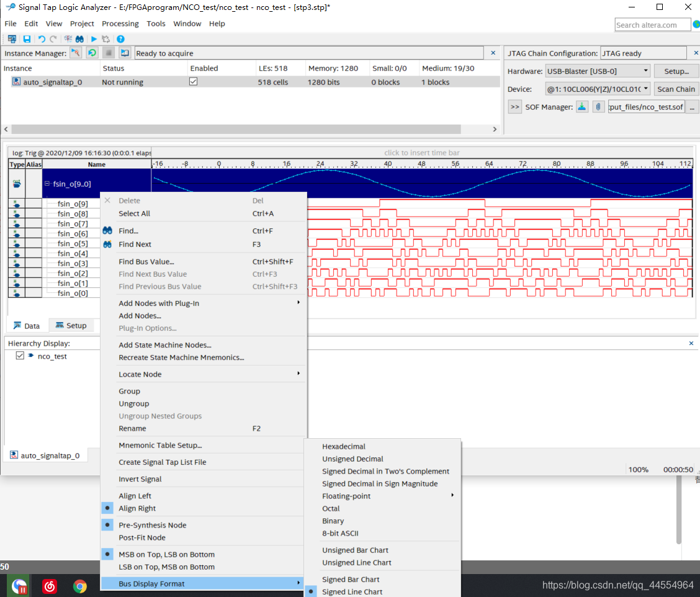This screenshot has width=700, height=597.
Task: Open the File menu
Action: click(x=11, y=24)
